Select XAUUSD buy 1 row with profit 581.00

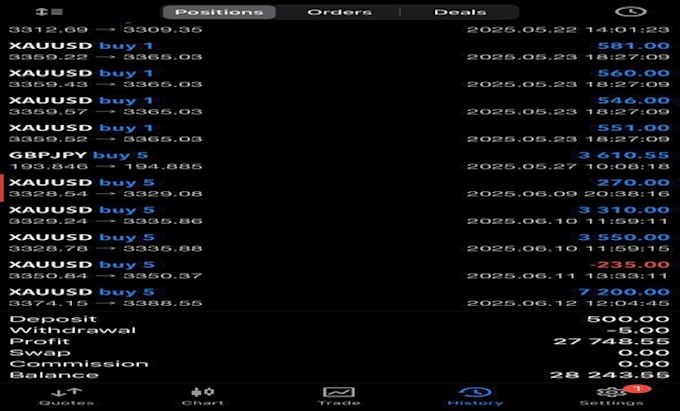[x=339, y=51]
